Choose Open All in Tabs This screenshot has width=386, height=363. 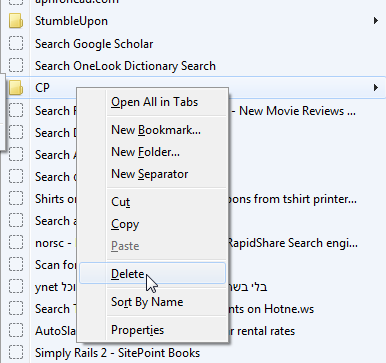click(154, 102)
